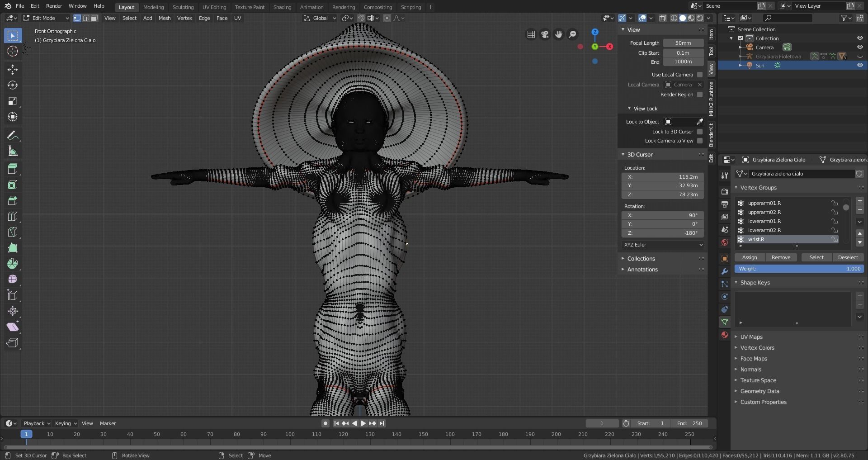Viewport: 868px width, 460px height.
Task: Select the Edge Slide tool
Action: click(13, 295)
